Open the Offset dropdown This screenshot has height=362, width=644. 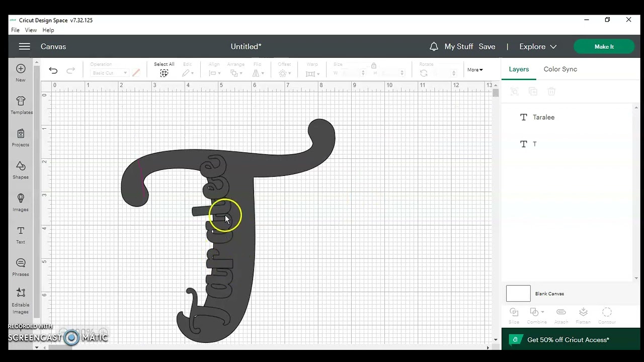[285, 73]
